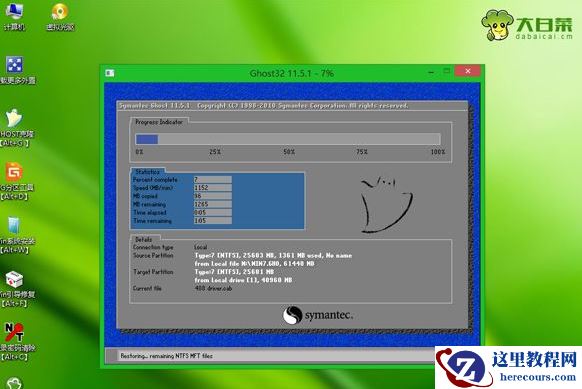Click the Connection type value Local
582x389 pixels.
tap(200, 247)
